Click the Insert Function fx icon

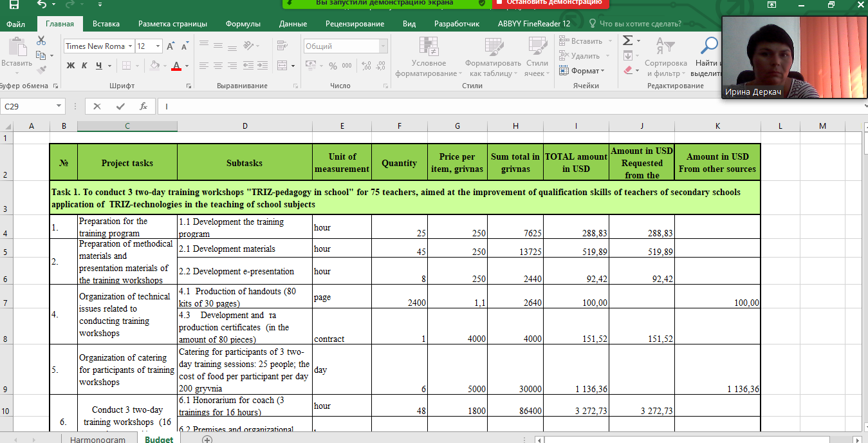coord(143,106)
